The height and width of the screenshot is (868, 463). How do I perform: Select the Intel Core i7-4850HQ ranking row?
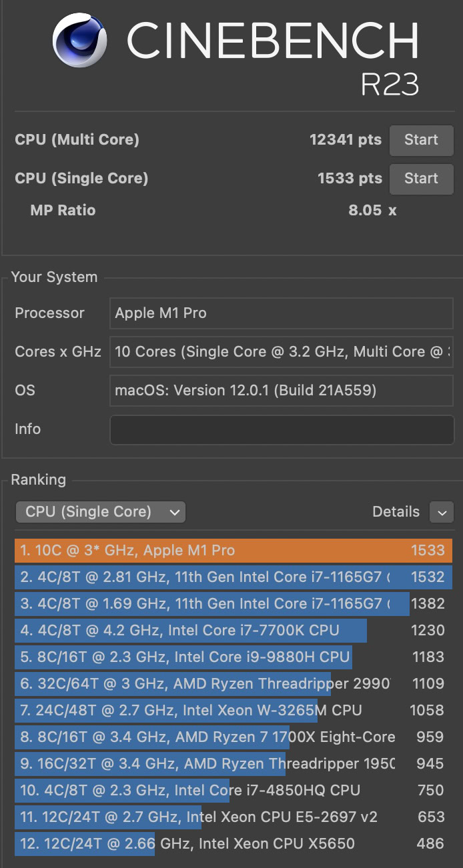233,791
